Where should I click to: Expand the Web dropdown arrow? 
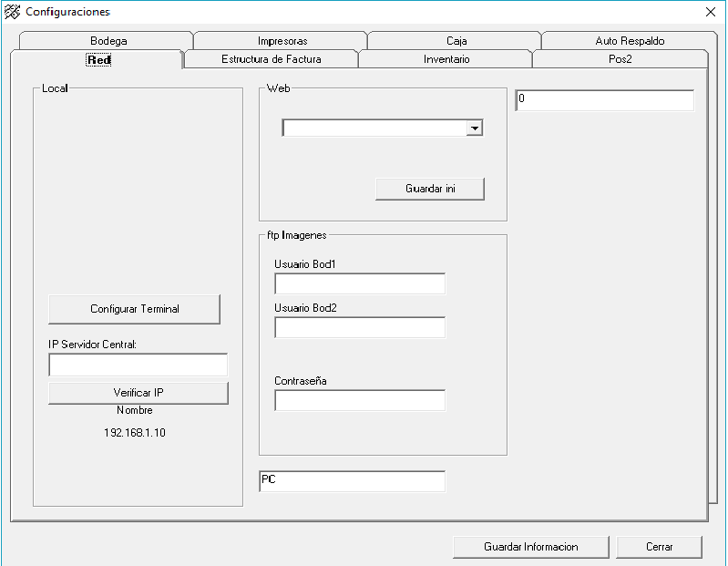(474, 129)
